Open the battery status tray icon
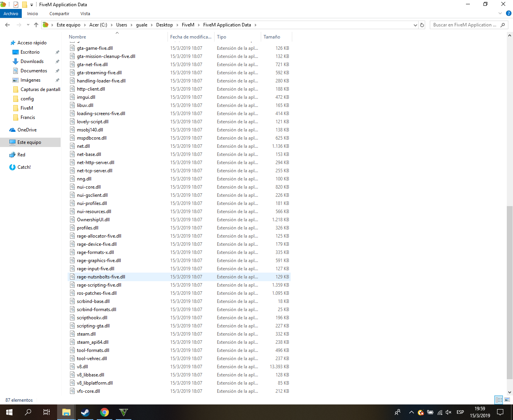Screen dimensions: 513x420 pos(430,412)
